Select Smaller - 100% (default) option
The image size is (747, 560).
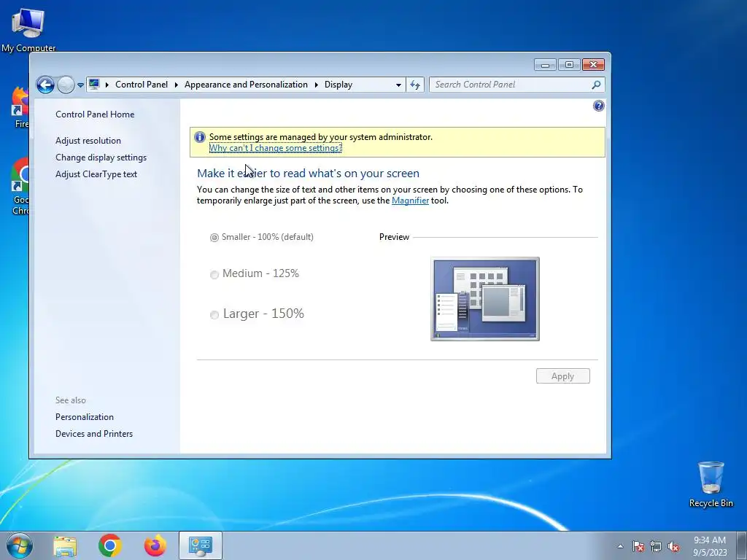pyautogui.click(x=262, y=237)
